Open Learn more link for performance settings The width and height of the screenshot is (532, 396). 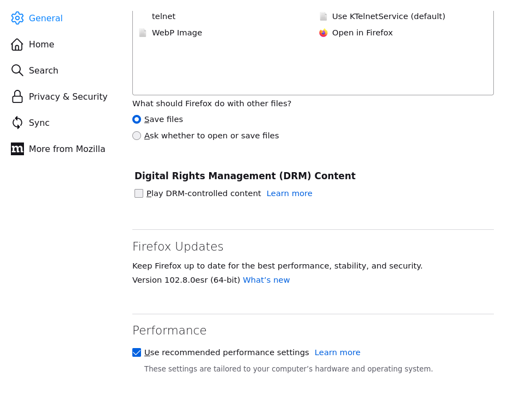coord(337,352)
